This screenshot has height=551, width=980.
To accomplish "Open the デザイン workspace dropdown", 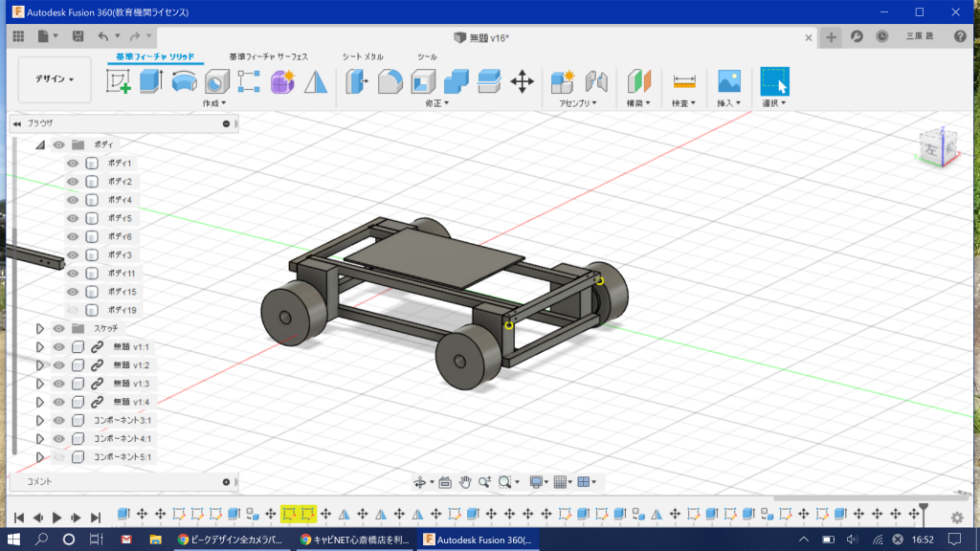I will pyautogui.click(x=55, y=79).
